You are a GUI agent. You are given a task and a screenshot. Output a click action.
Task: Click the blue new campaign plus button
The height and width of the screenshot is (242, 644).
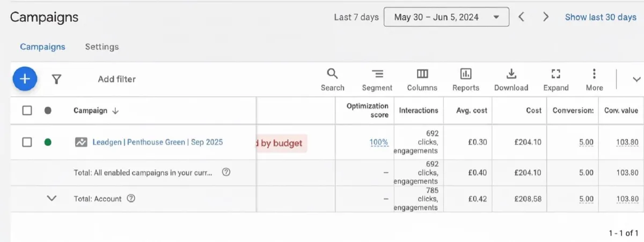(x=25, y=79)
